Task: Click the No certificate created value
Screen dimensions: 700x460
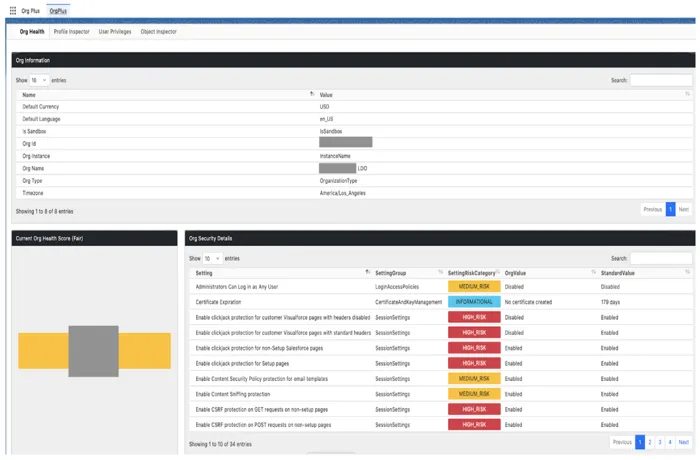Action: click(x=528, y=302)
